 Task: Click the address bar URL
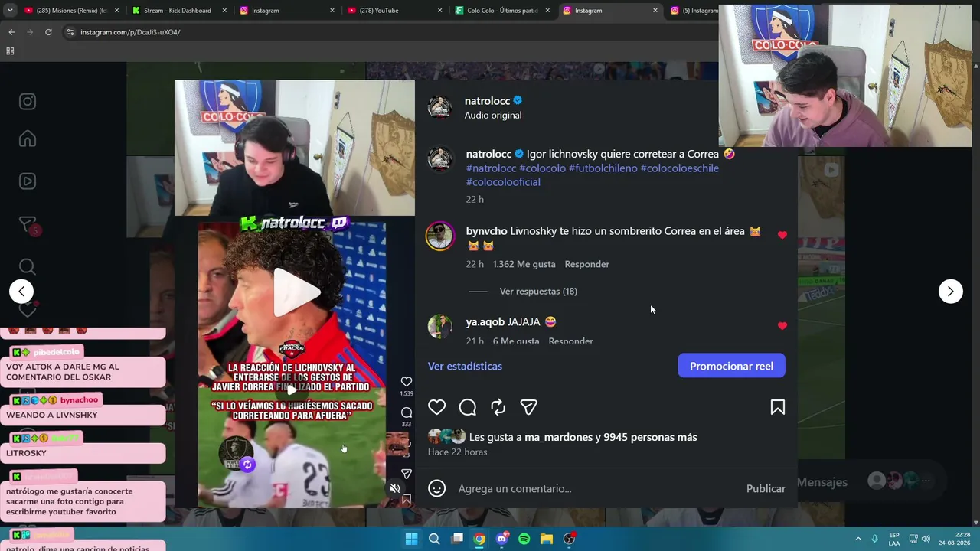[x=130, y=32]
